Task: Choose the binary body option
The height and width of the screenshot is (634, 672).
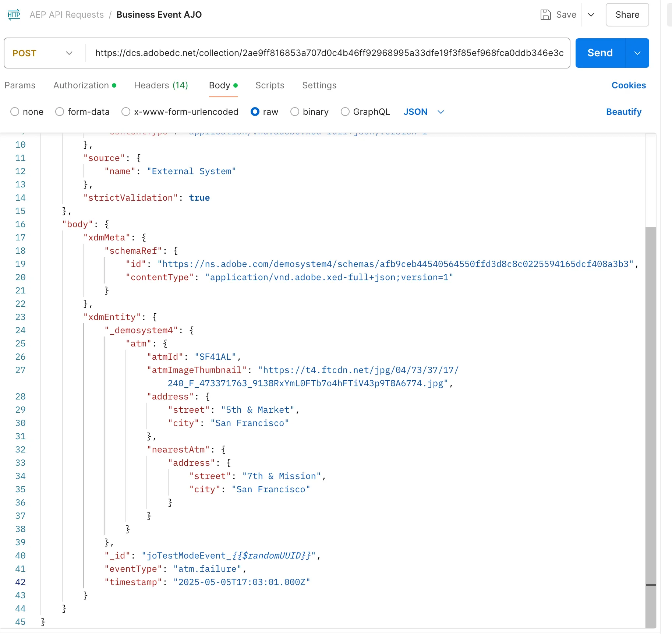Action: [x=295, y=112]
